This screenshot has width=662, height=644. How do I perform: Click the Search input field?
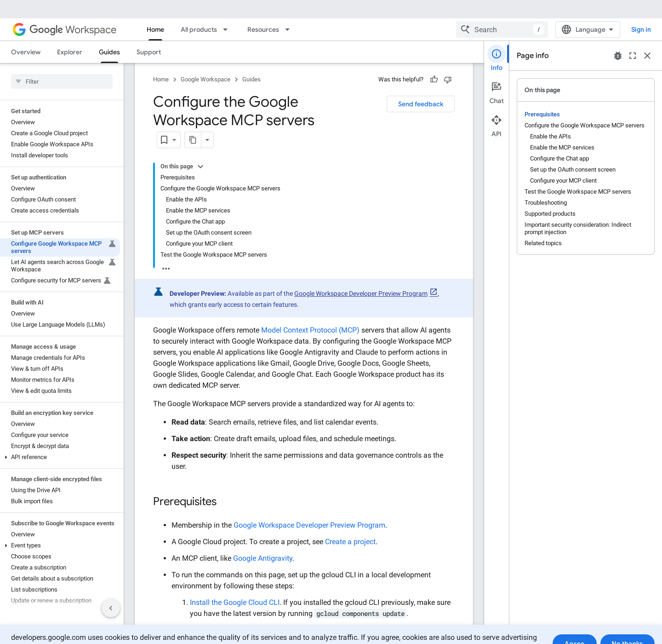tap(502, 29)
